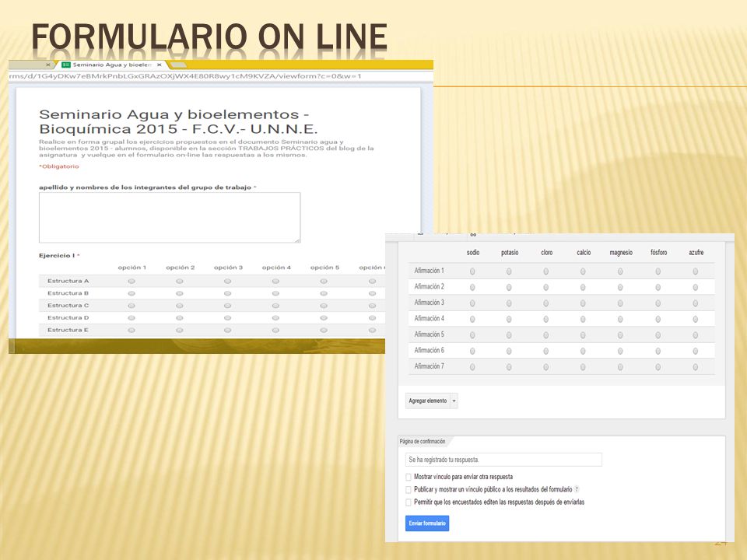Choose calcio for Afirmación 3
This screenshot has width=747, height=560.
click(583, 303)
